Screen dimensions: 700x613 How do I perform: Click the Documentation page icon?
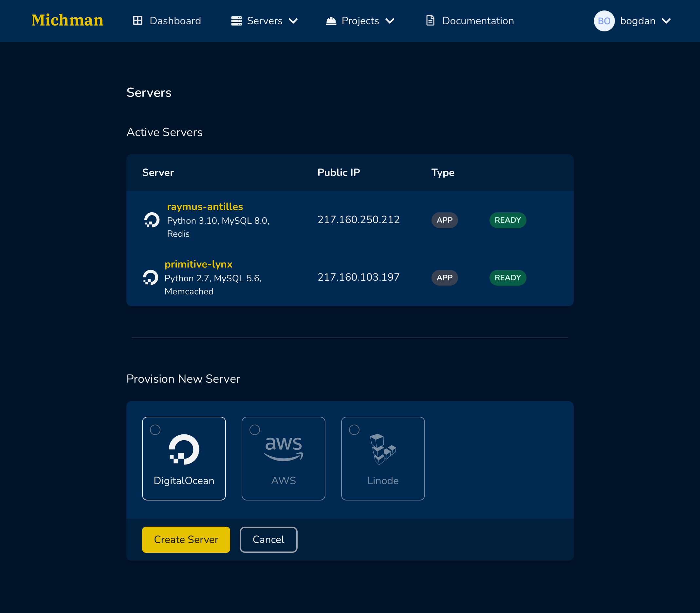click(430, 21)
